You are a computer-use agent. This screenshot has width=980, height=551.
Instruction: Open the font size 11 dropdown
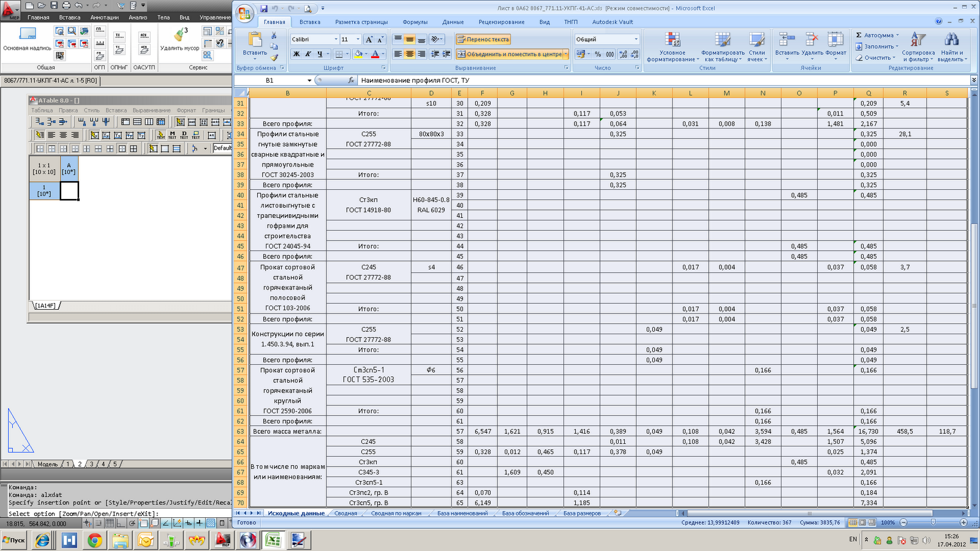pyautogui.click(x=358, y=39)
